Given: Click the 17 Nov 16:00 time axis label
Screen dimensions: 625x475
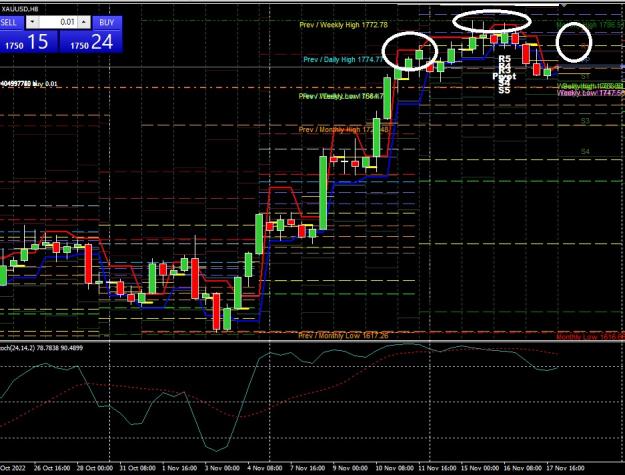Looking at the screenshot, I should click(x=565, y=468).
